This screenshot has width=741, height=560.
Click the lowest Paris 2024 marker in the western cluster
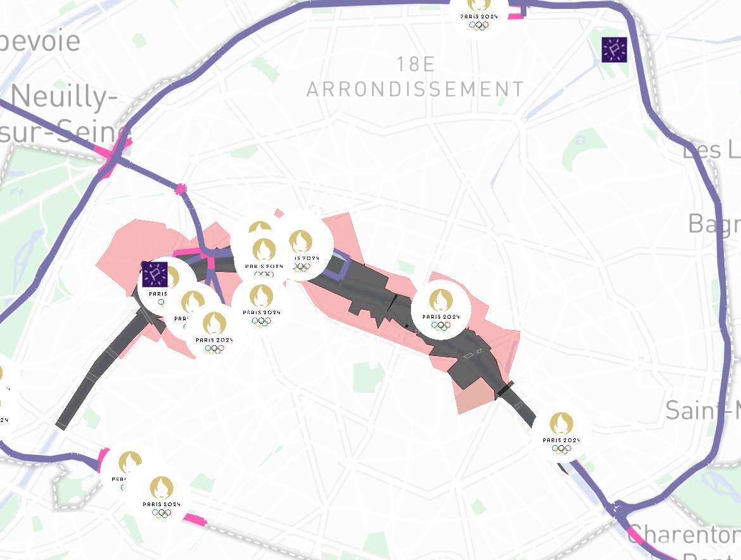(214, 332)
